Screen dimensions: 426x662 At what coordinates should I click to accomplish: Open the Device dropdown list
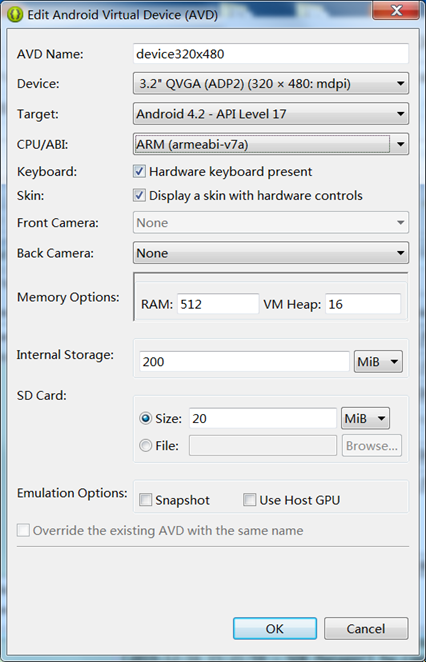[x=271, y=84]
